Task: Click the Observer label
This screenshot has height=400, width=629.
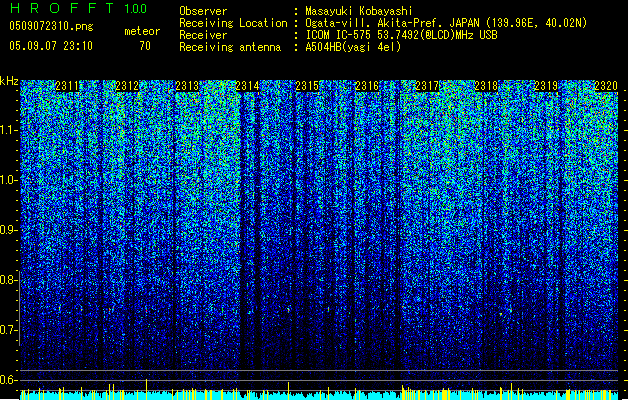Action: point(203,11)
